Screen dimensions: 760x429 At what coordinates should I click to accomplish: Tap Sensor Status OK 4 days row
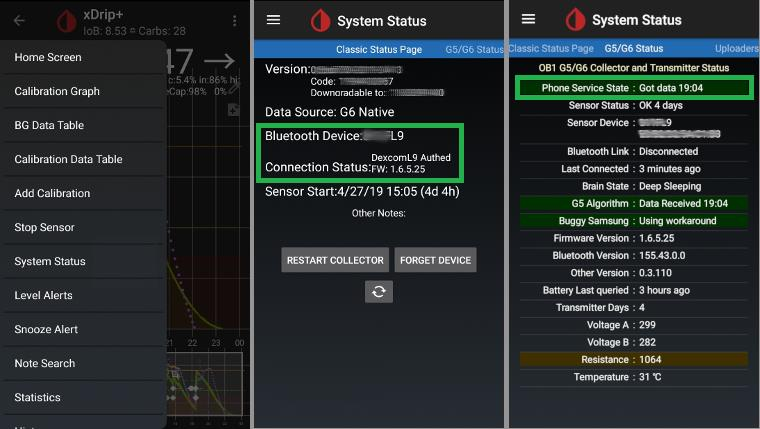633,105
